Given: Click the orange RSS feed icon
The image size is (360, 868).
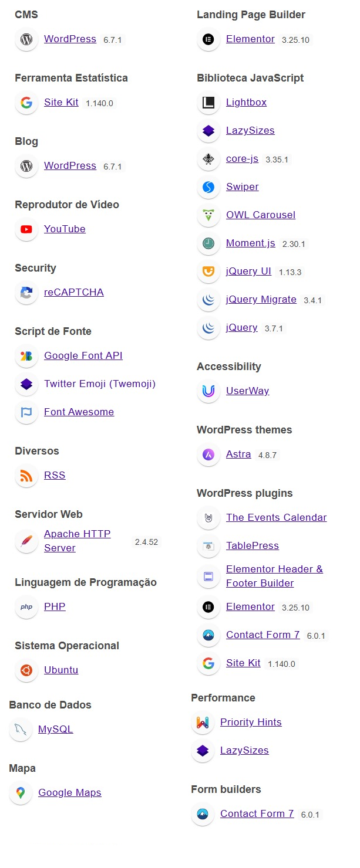Looking at the screenshot, I should 26,476.
